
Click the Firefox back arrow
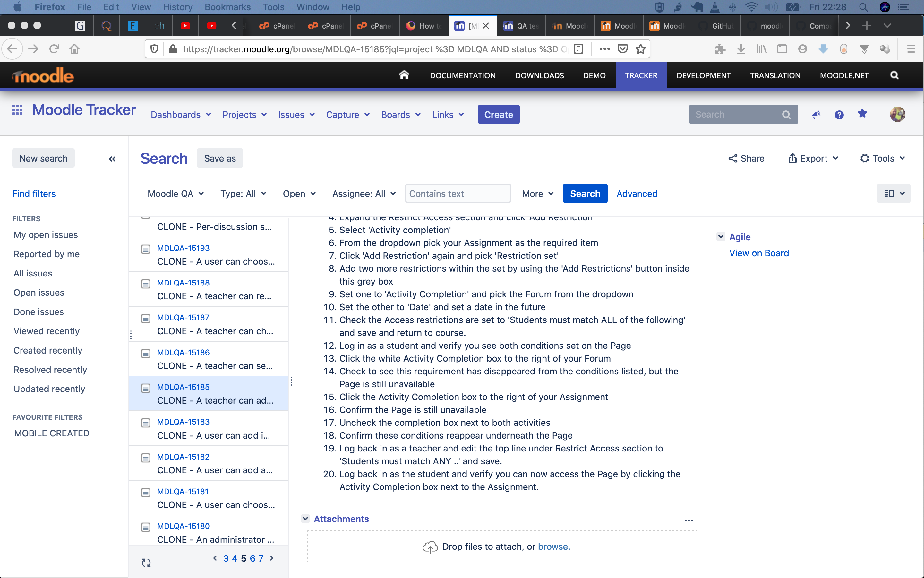coord(12,49)
